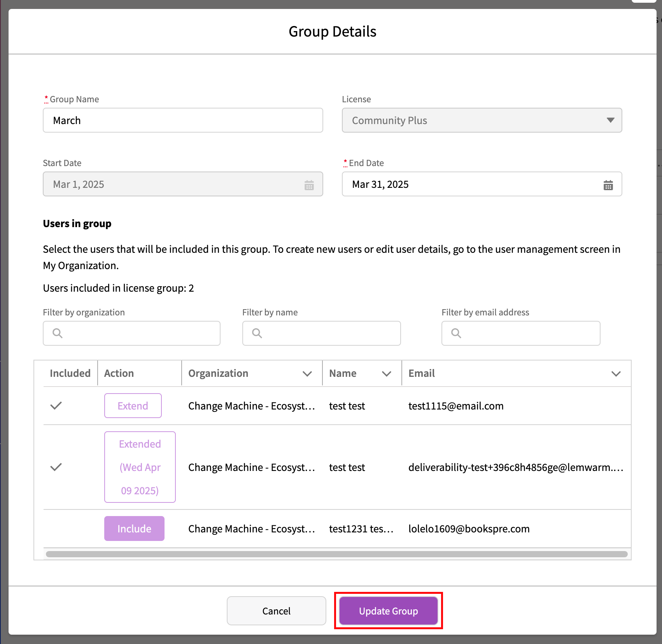The width and height of the screenshot is (662, 644).
Task: Click Include for the lolelo1609@bookspre.com user
Action: (x=134, y=528)
